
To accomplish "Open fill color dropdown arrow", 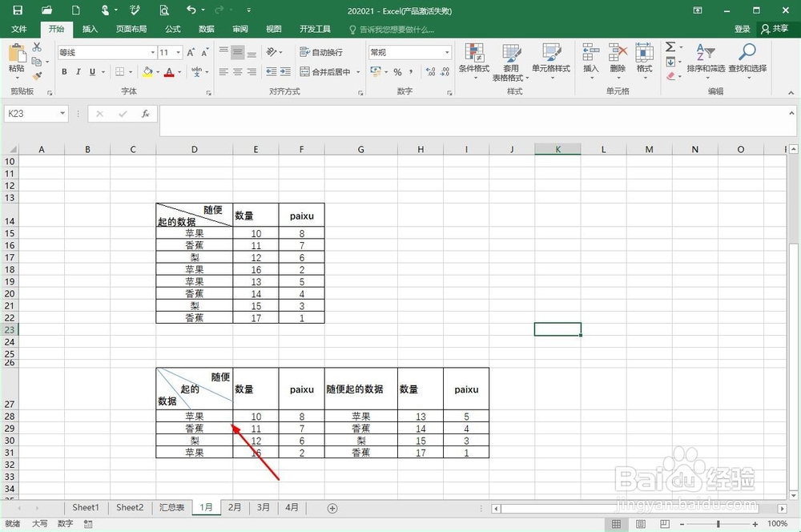I will [x=158, y=72].
